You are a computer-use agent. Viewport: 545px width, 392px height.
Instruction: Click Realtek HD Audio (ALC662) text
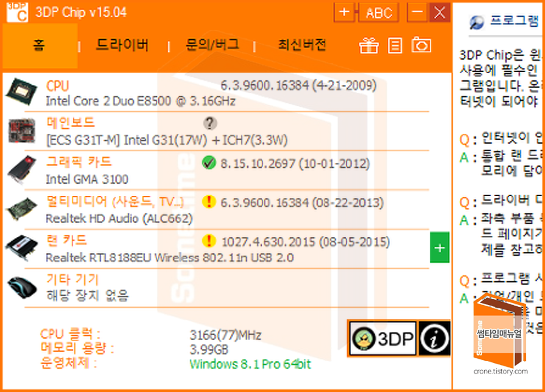pyautogui.click(x=119, y=219)
